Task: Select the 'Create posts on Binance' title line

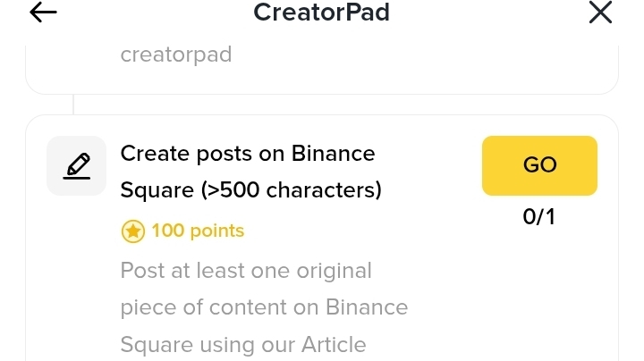Action: (248, 154)
